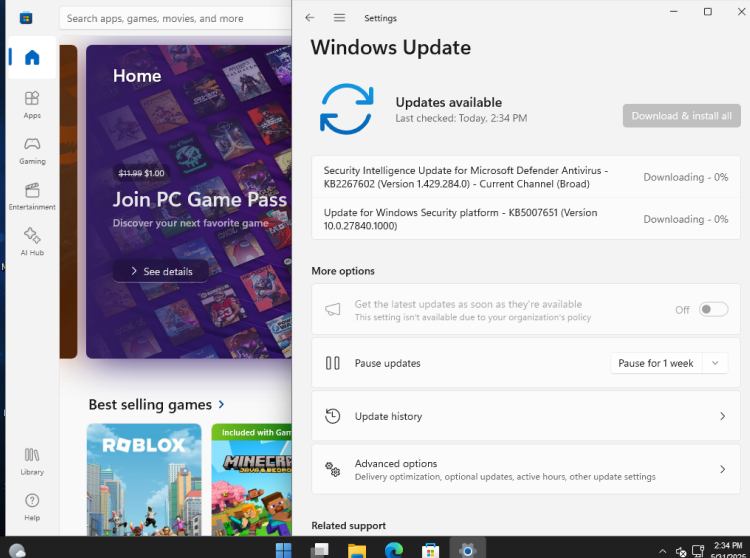
Task: Open Gaming section in Microsoft Store
Action: [x=32, y=151]
